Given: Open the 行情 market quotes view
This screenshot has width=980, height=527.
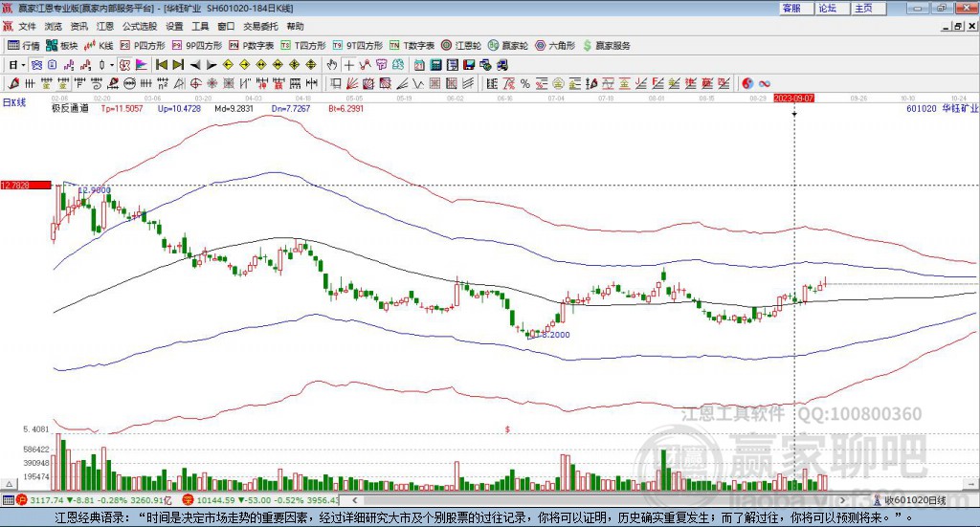Looking at the screenshot, I should (24, 45).
